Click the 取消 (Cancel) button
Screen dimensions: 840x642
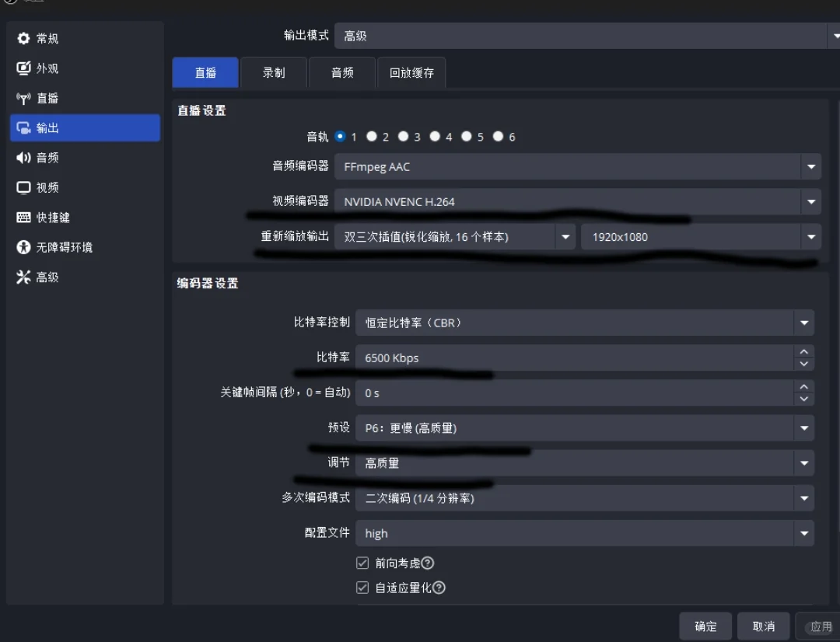pyautogui.click(x=764, y=626)
